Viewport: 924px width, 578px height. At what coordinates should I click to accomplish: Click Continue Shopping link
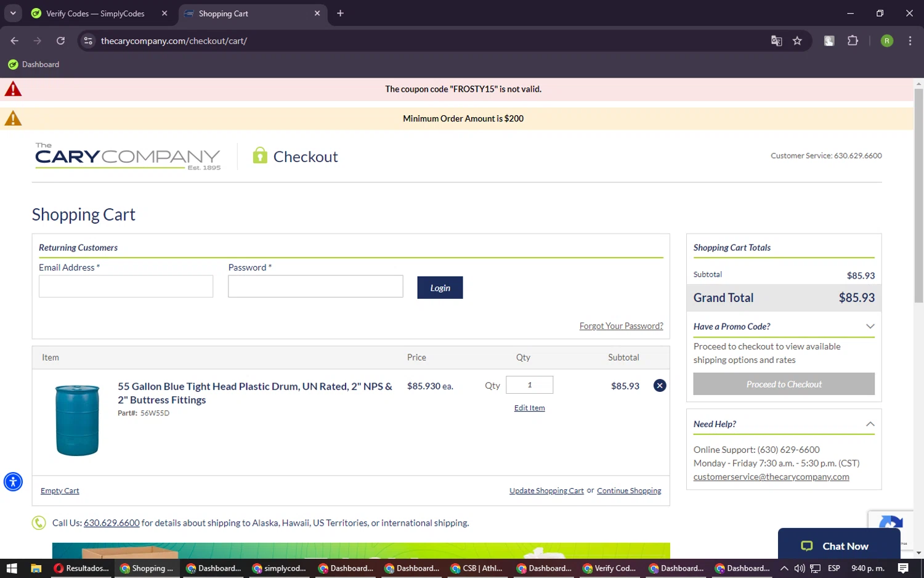[x=629, y=491]
